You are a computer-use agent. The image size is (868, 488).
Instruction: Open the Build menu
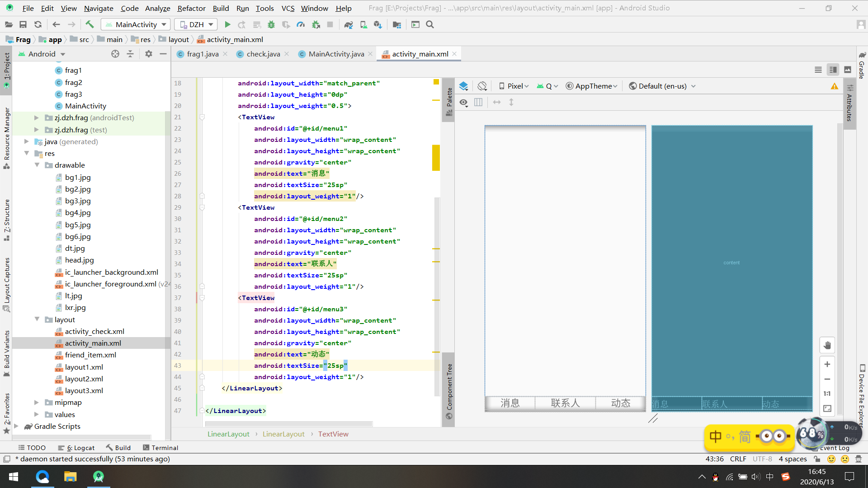[221, 8]
